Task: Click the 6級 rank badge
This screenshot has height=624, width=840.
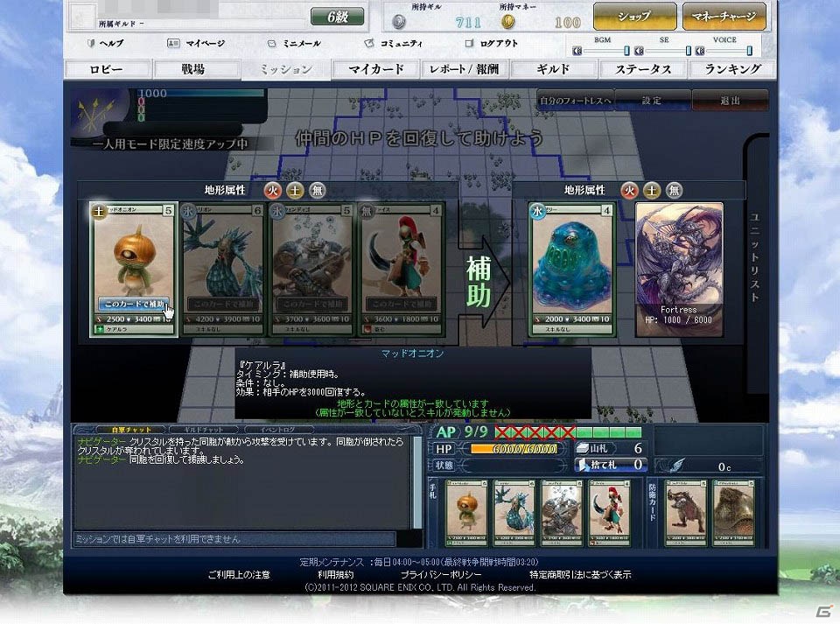Action: pos(338,17)
